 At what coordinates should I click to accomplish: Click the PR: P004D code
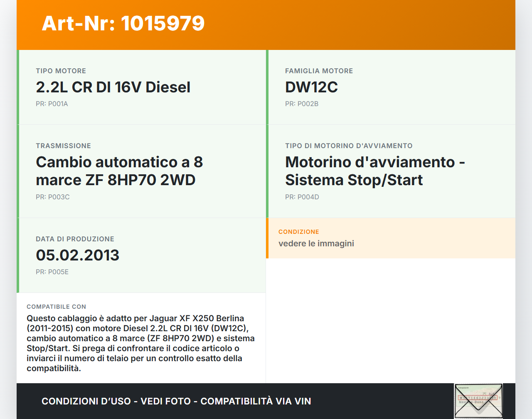[302, 197]
